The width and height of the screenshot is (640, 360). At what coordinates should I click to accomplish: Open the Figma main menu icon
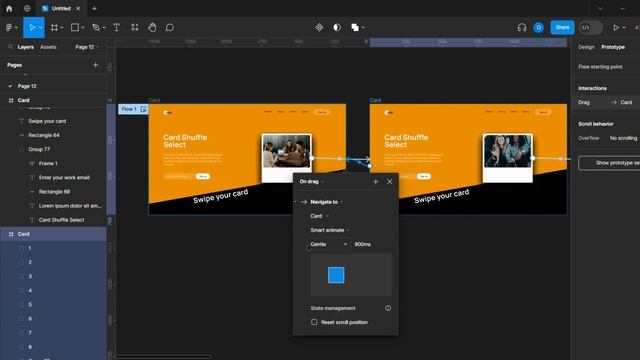point(9,28)
